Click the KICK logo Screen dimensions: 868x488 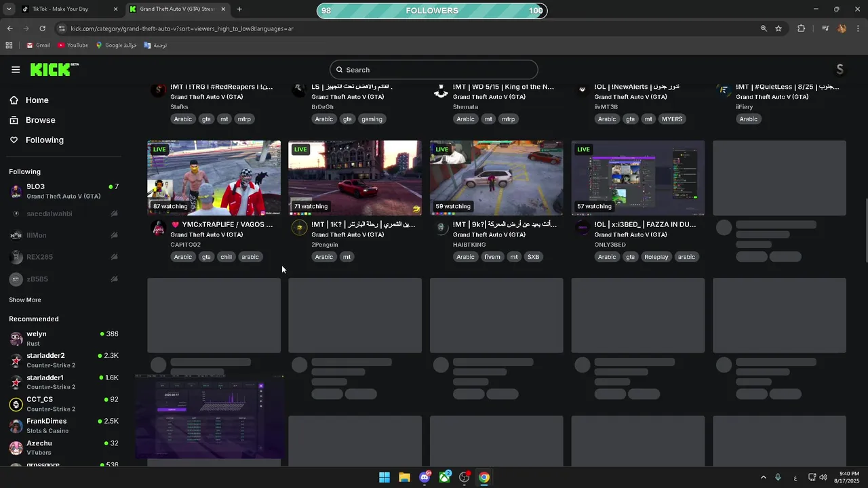click(x=54, y=69)
